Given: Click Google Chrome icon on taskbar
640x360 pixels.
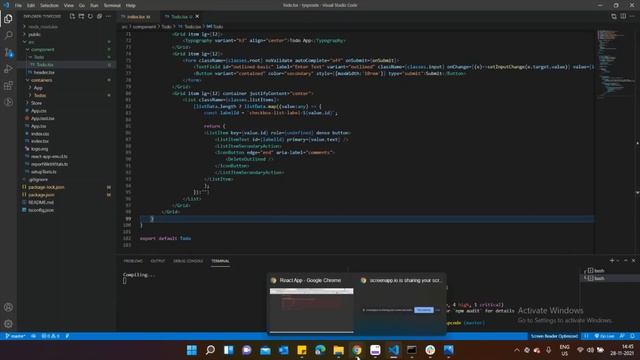Looking at the screenshot, I should click(x=357, y=350).
